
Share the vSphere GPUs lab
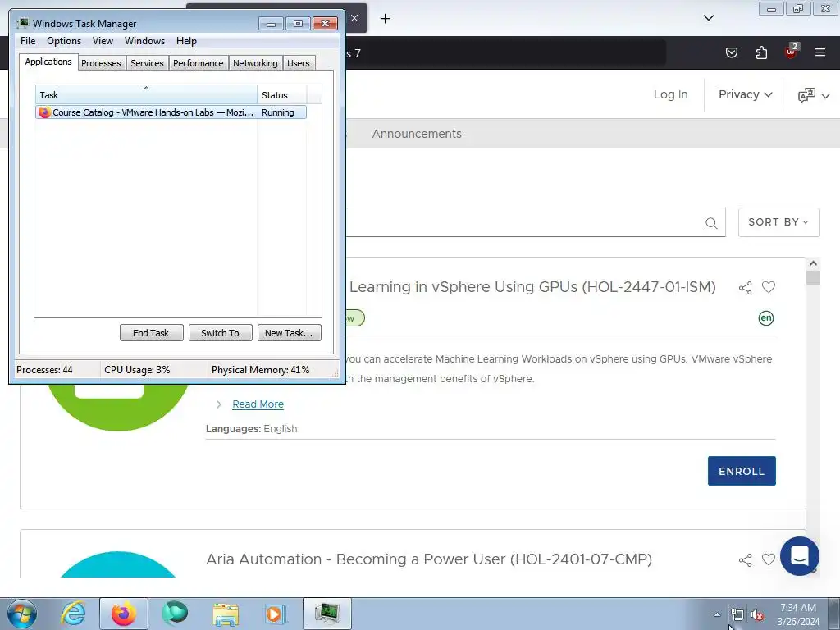(x=745, y=288)
